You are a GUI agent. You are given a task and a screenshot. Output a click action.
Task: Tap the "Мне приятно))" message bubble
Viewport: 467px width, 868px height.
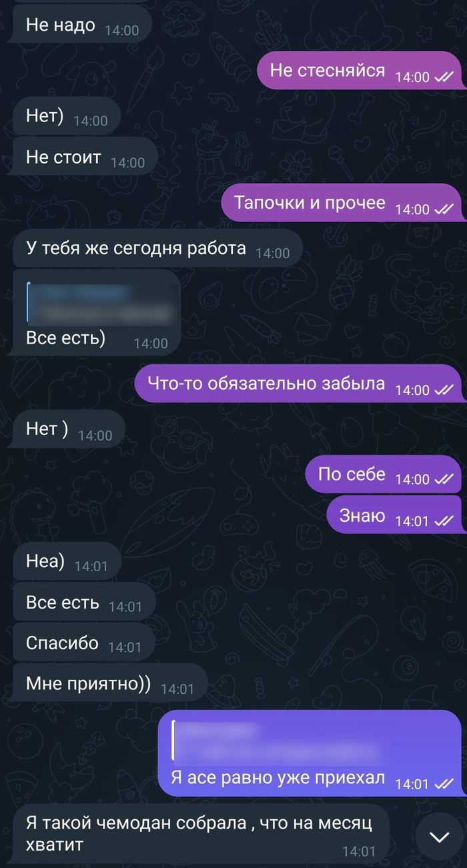tap(109, 684)
